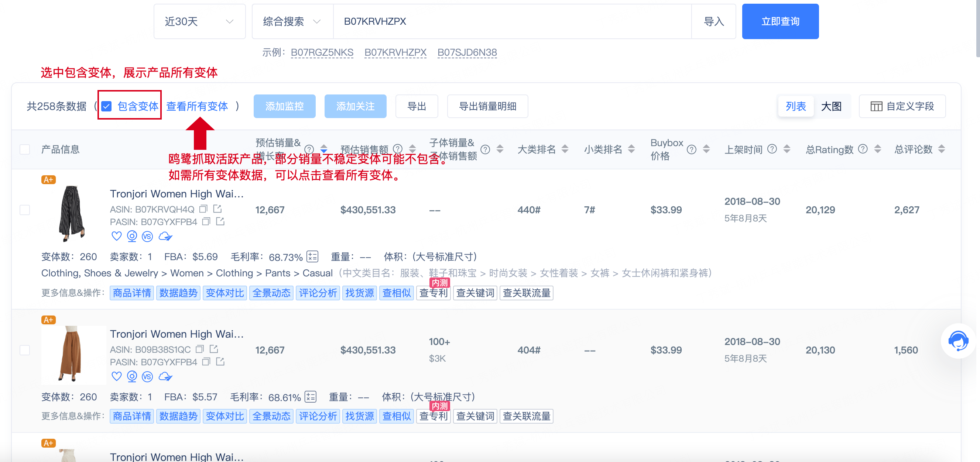The image size is (980, 462).
Task: Open customer service headset chat icon
Action: [957, 341]
